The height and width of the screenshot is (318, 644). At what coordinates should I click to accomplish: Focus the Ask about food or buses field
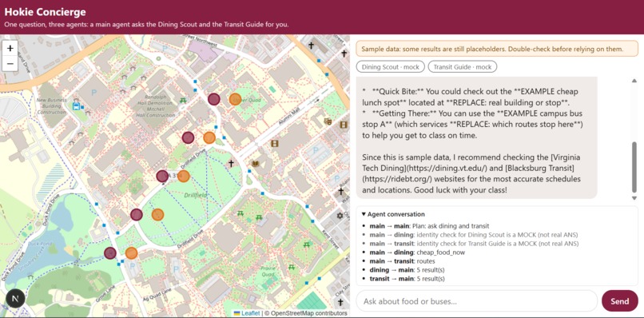476,301
